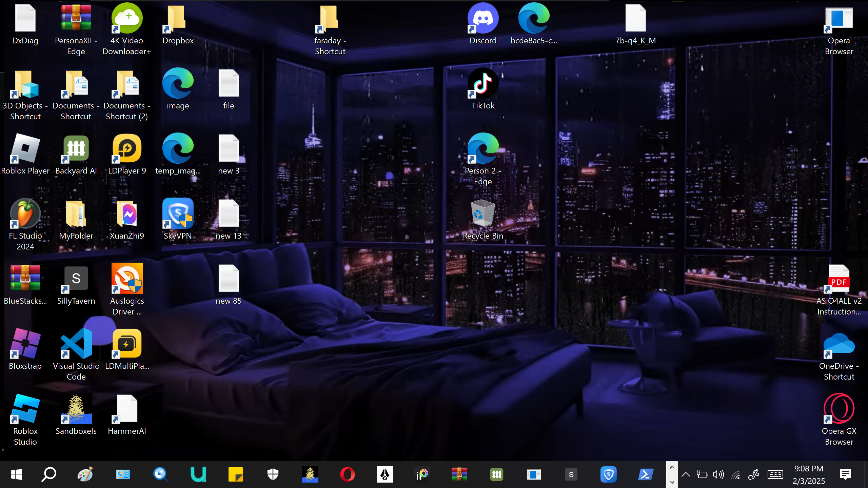Expand the hidden system tray icons chevron
The width and height of the screenshot is (868, 488).
click(686, 474)
